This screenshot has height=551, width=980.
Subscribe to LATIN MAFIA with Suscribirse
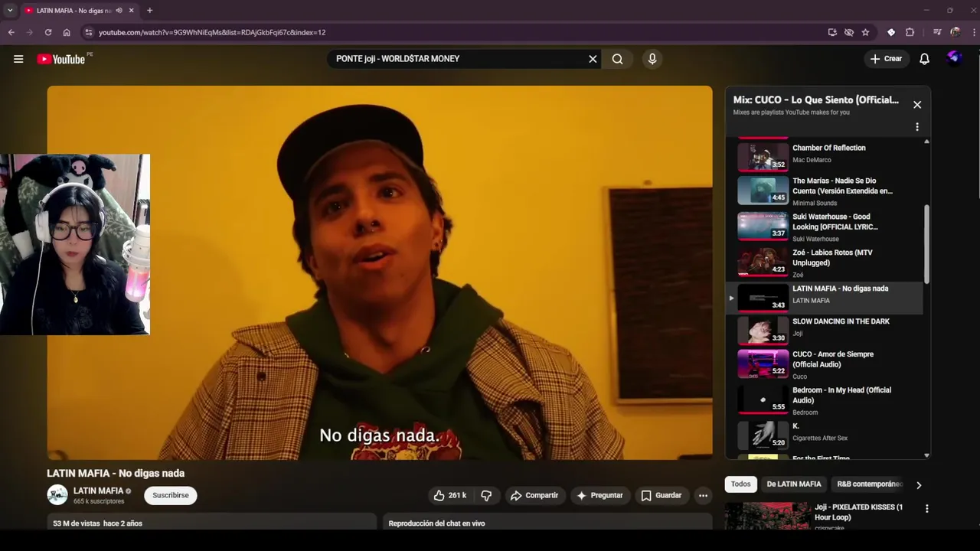[171, 496]
